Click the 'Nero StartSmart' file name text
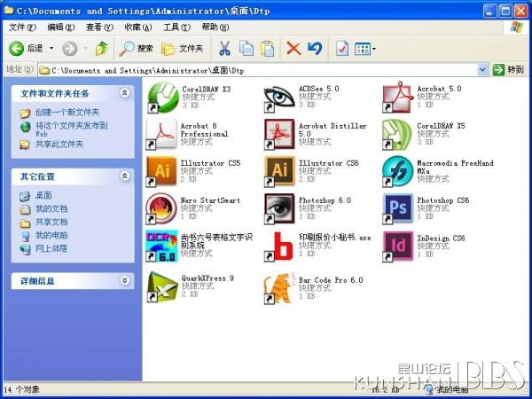The height and width of the screenshot is (399, 532). click(x=210, y=200)
